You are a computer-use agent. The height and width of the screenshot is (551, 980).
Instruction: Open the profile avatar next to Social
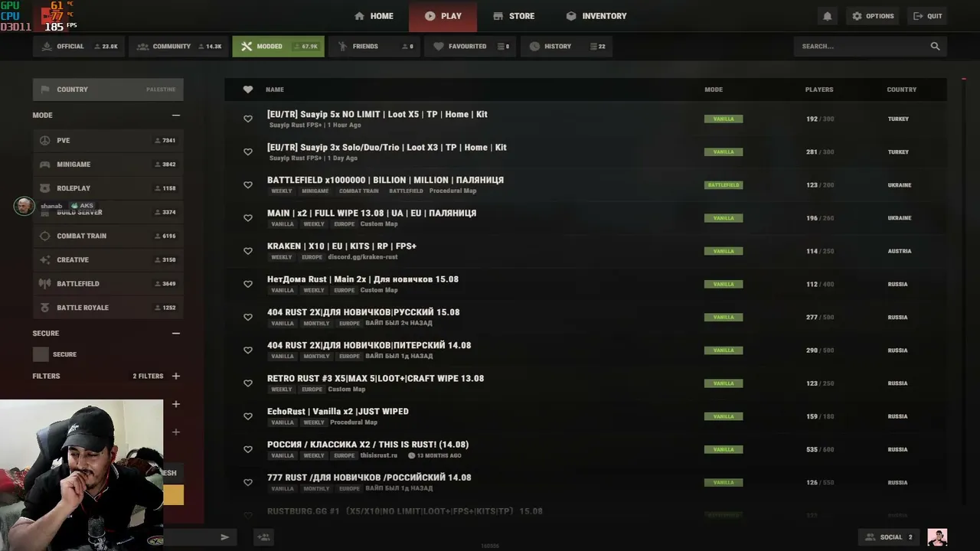(x=937, y=537)
